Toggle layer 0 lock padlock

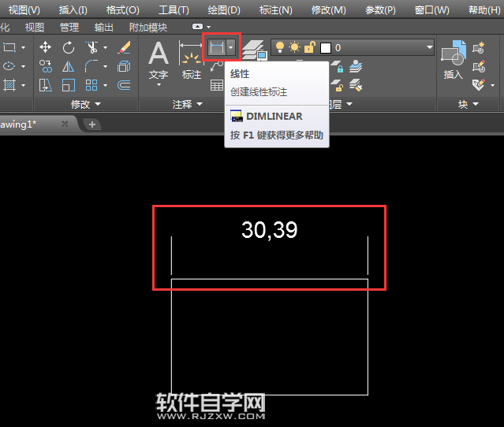(x=310, y=47)
